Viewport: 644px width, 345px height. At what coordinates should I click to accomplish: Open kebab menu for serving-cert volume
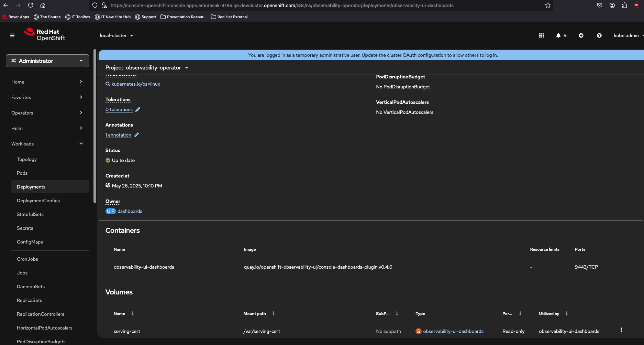pos(621,330)
